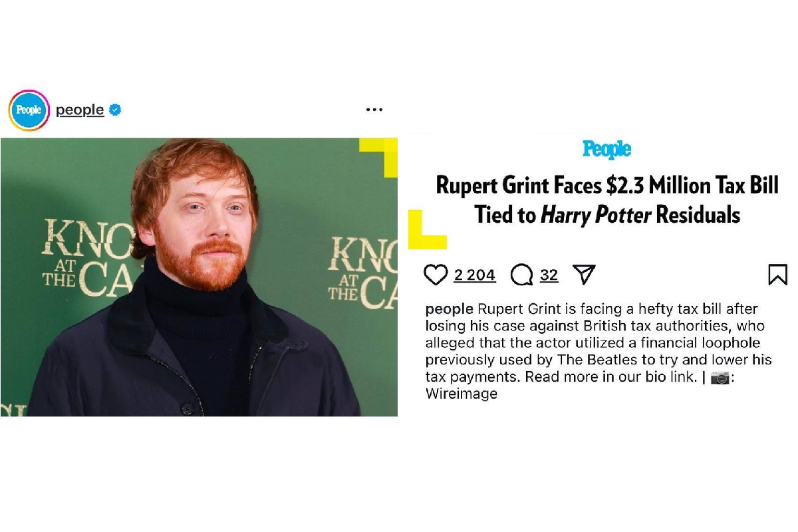Click the blue verified badge
Viewport: 798px width, 532px height.
pos(115,110)
